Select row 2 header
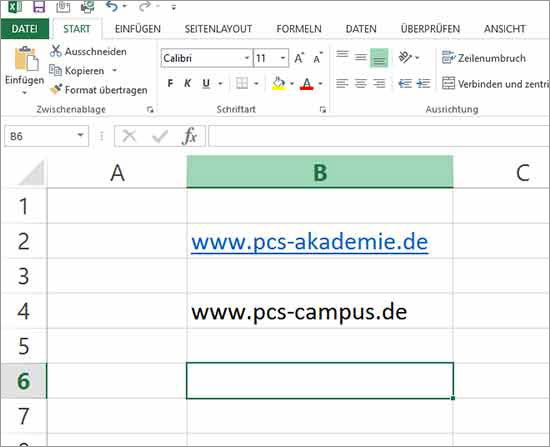The height and width of the screenshot is (447, 550). [x=24, y=241]
